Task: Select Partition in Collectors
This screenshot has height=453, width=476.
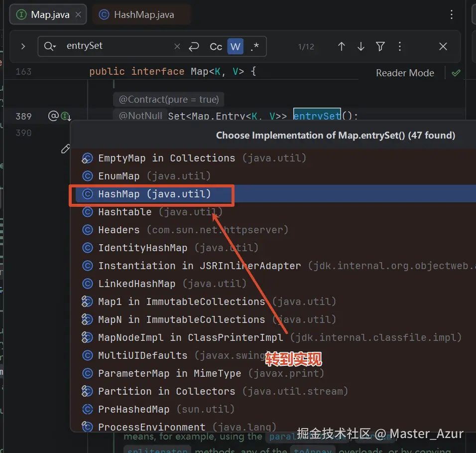Action: click(273, 391)
